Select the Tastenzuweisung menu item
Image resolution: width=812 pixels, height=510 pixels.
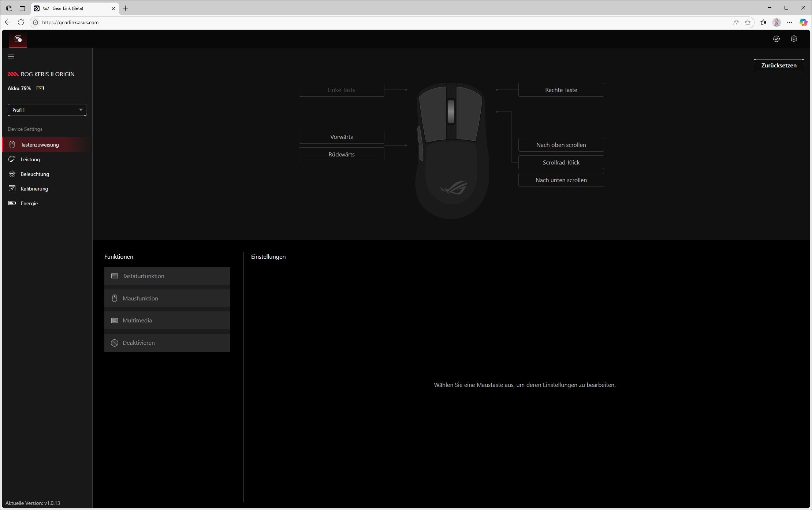pyautogui.click(x=40, y=145)
